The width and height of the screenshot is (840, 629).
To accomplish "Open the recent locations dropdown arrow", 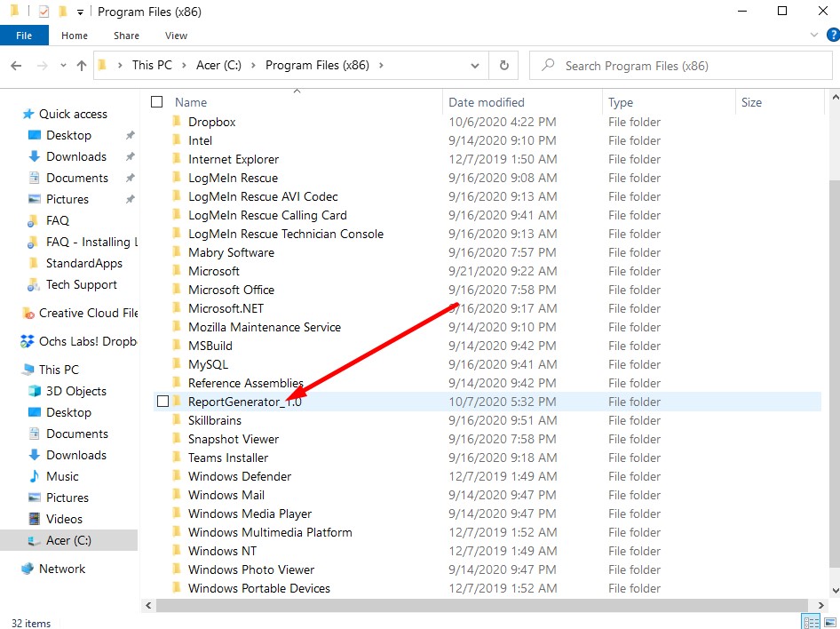I will click(x=63, y=66).
